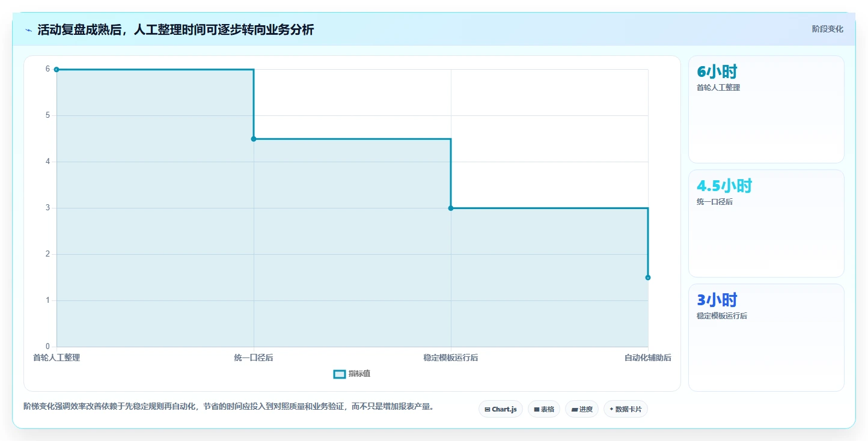Image resolution: width=868 pixels, height=441 pixels.
Task: Select the 6小时 首轮人工整理 card
Action: click(x=766, y=109)
